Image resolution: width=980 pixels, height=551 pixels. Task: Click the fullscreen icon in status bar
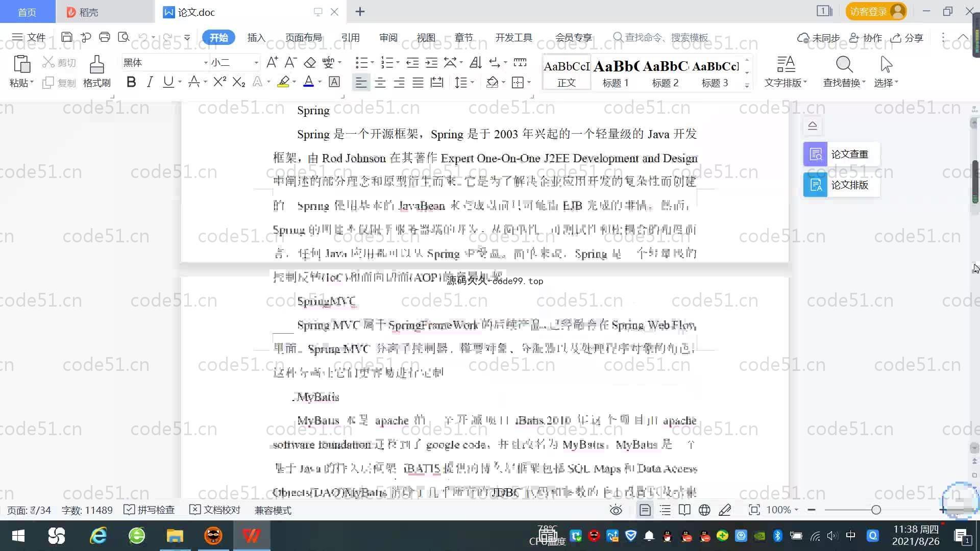[754, 510]
